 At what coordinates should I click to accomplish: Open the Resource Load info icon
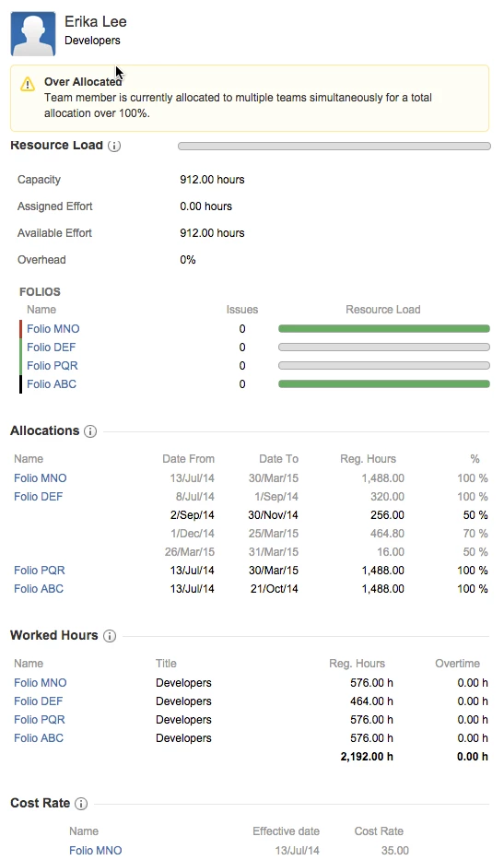pyautogui.click(x=114, y=146)
